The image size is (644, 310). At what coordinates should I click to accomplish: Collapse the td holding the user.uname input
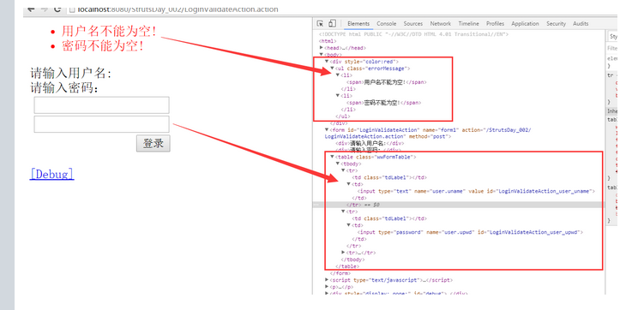coord(349,184)
